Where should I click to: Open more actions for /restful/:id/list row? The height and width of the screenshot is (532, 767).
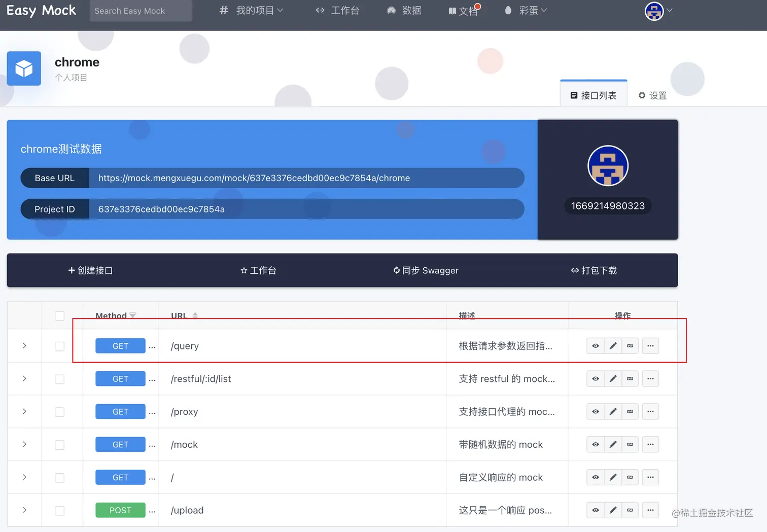click(650, 379)
